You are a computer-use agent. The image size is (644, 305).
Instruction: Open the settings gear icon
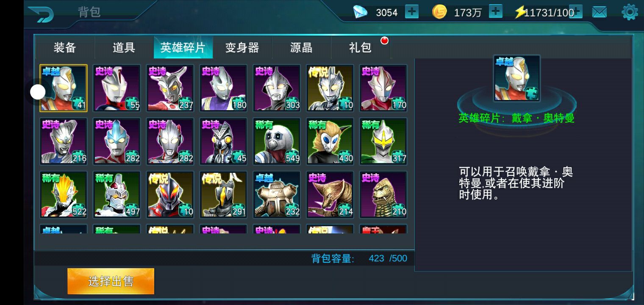coord(630,12)
